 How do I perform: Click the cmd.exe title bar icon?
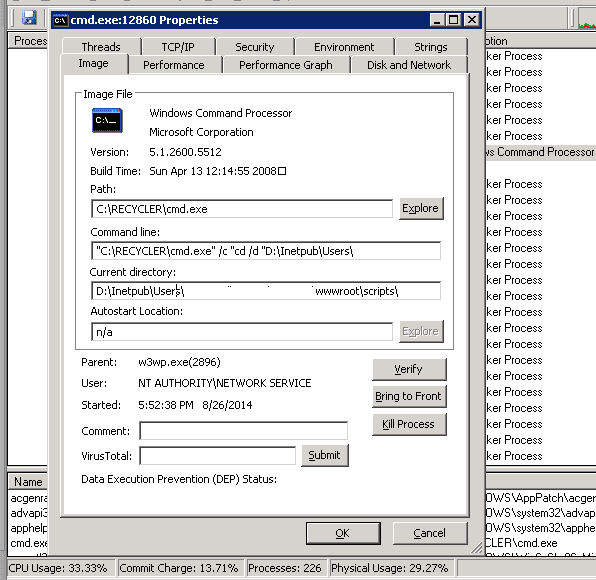(60, 20)
